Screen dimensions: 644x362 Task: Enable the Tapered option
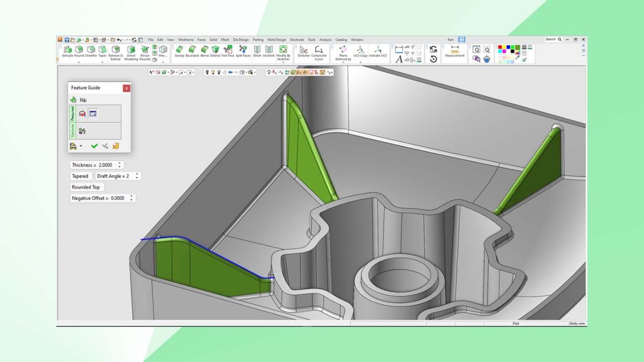pyautogui.click(x=80, y=175)
